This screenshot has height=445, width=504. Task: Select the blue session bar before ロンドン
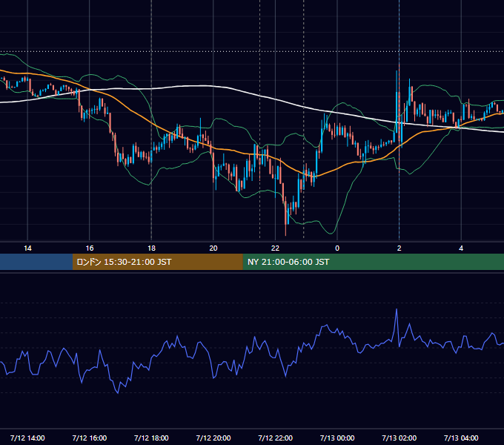coord(36,262)
